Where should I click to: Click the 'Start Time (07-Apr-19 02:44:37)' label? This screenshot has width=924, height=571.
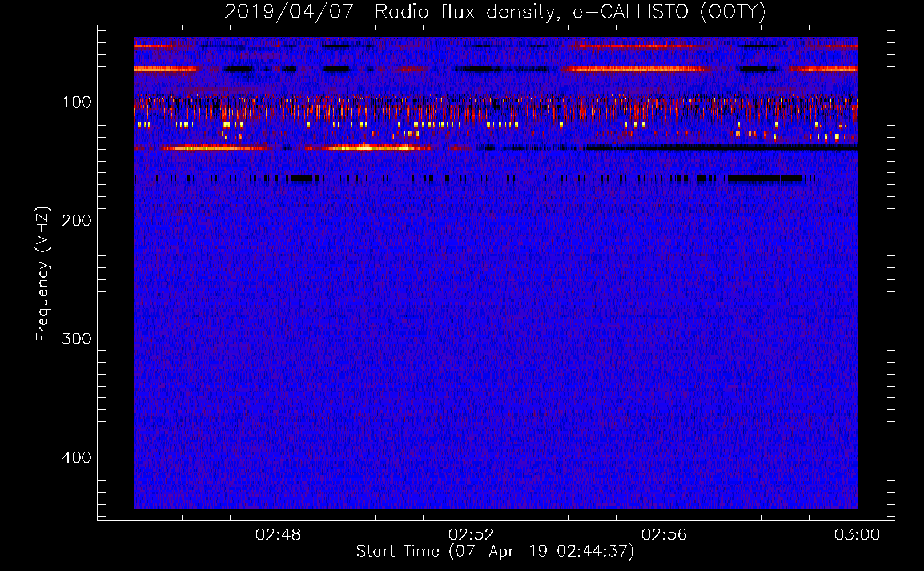[x=495, y=552]
